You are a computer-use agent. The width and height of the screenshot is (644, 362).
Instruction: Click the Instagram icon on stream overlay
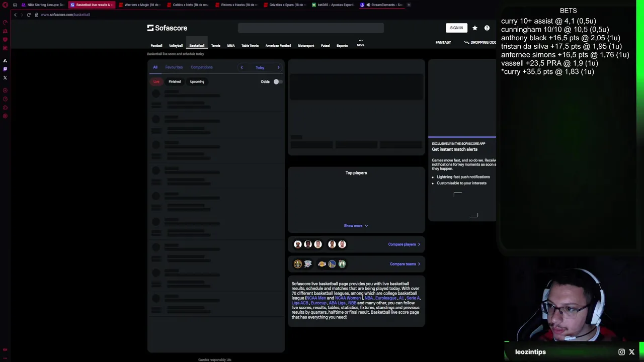(x=621, y=352)
